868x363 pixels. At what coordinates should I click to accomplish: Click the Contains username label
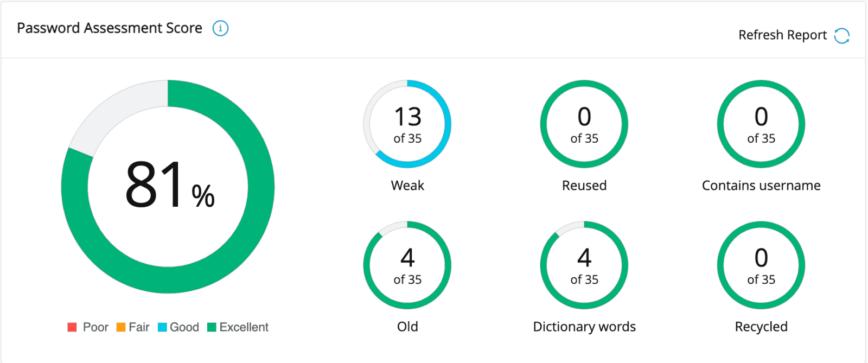tap(761, 186)
